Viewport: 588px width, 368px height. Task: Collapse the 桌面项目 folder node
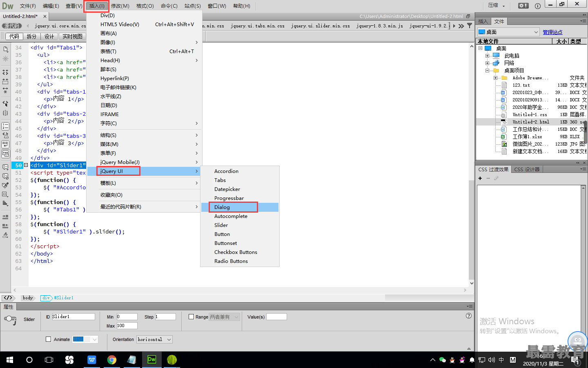(487, 70)
